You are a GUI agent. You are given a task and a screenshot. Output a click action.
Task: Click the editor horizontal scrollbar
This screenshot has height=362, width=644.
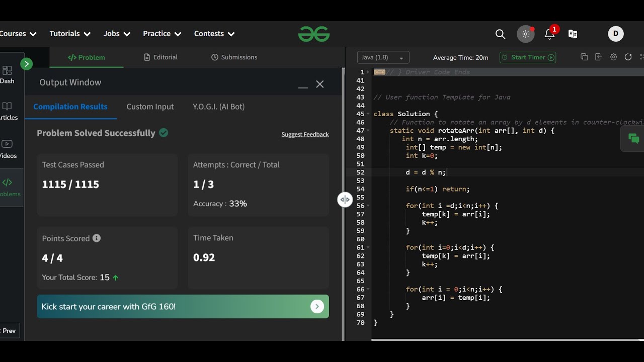pyautogui.click(x=507, y=340)
